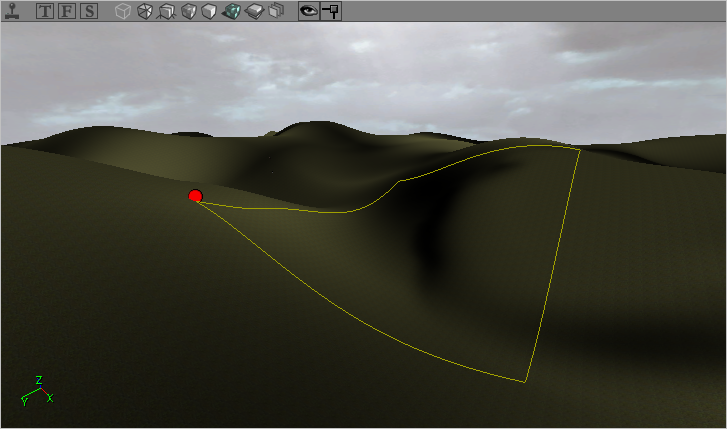This screenshot has width=727, height=429.
Task: Toggle the icon right of the eye
Action: (x=330, y=12)
